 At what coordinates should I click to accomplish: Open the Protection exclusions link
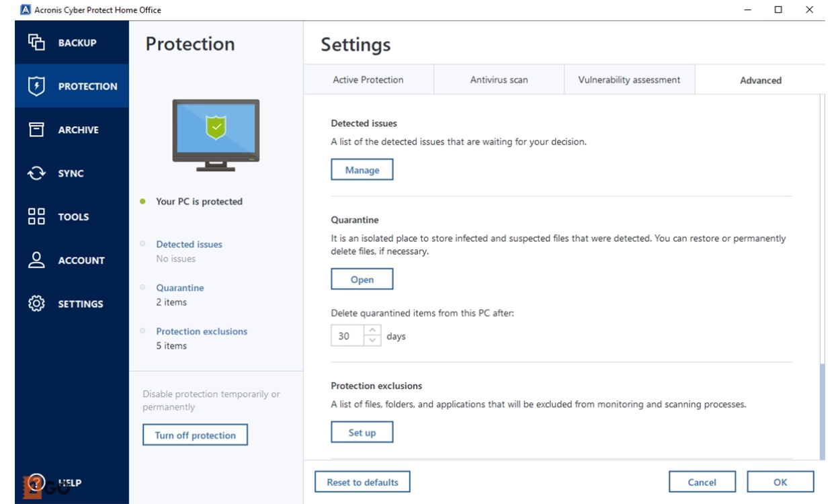pos(202,331)
